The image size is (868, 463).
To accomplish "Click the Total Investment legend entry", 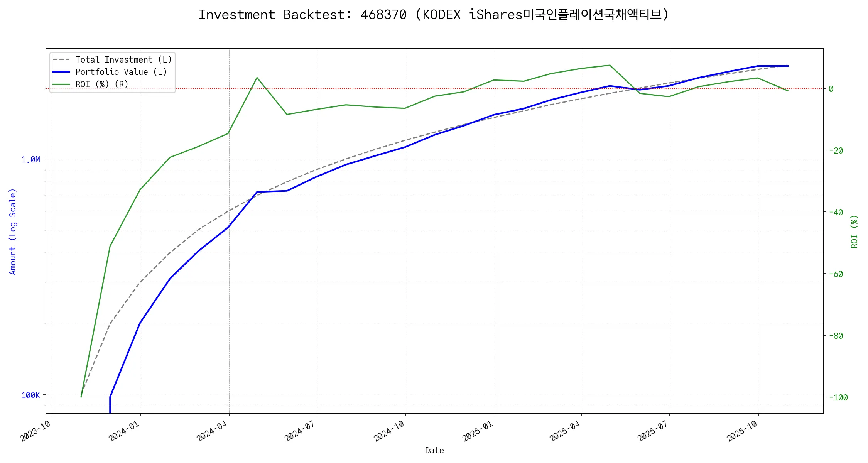I will point(123,60).
